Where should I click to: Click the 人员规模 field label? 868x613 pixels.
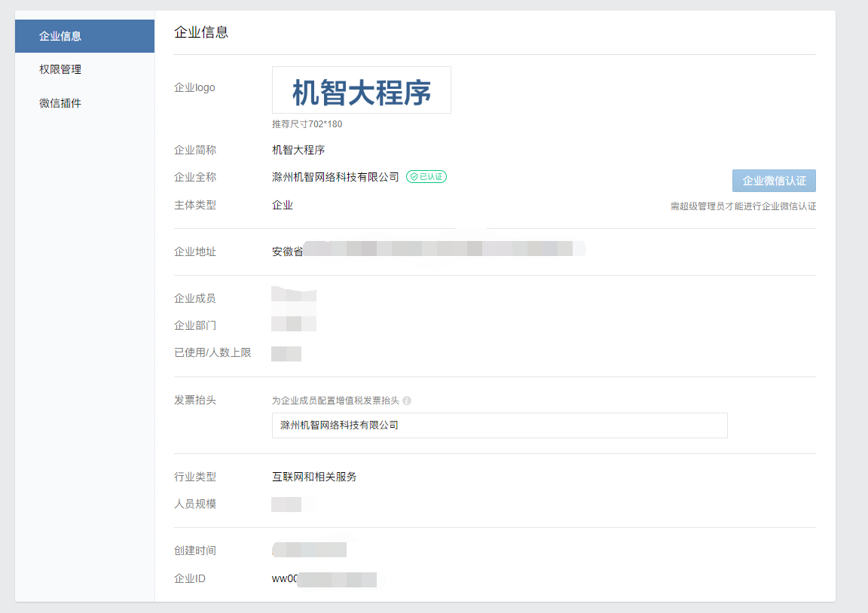click(195, 504)
